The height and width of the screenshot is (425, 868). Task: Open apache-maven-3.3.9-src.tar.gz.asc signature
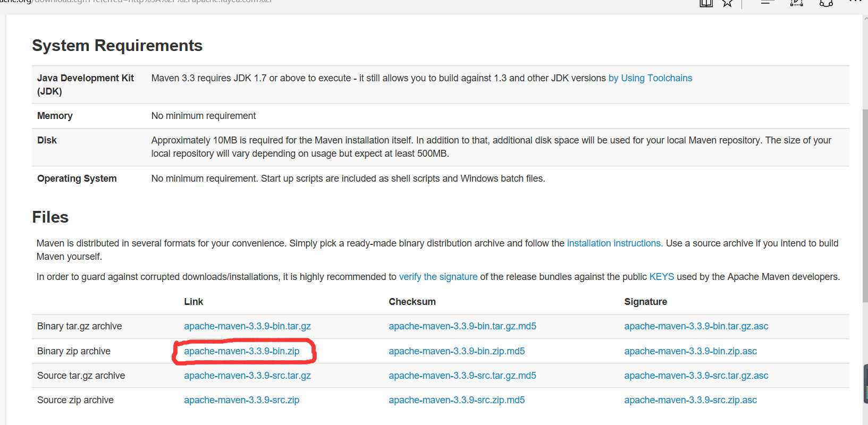(x=696, y=376)
